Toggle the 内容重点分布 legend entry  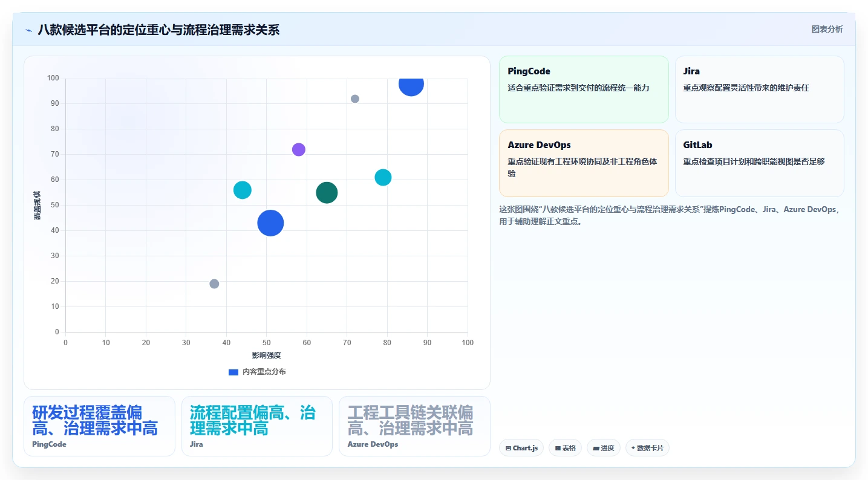click(257, 372)
